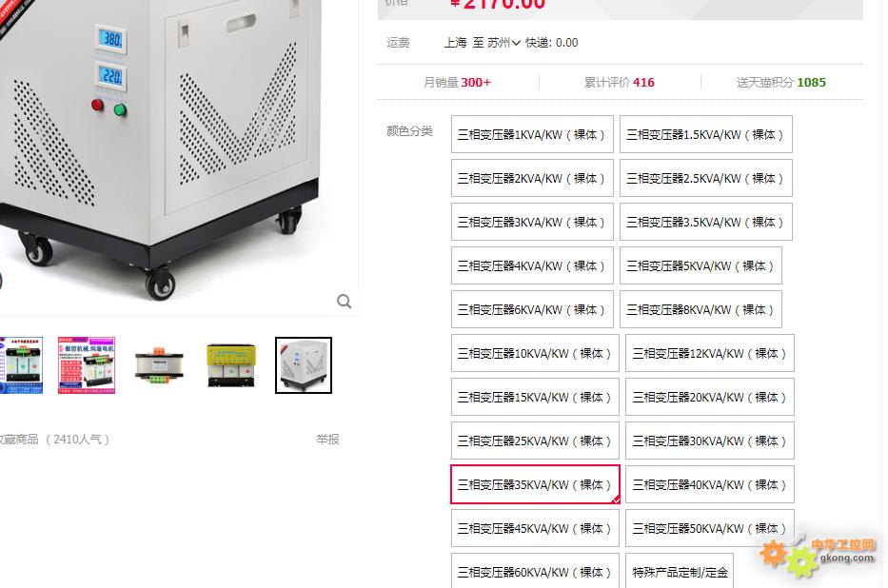Click the magnifier icon on product image
The image size is (888, 588).
[x=344, y=301]
